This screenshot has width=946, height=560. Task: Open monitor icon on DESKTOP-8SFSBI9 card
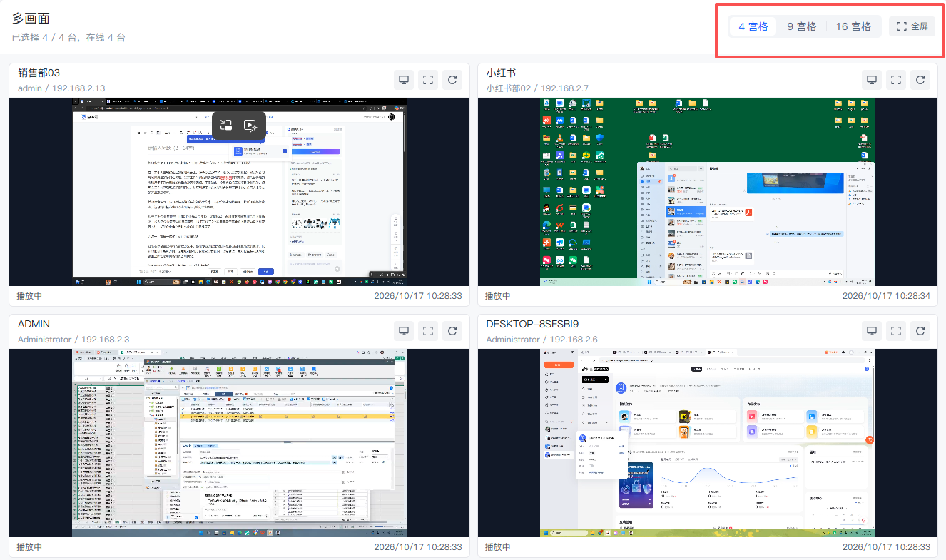(x=872, y=331)
